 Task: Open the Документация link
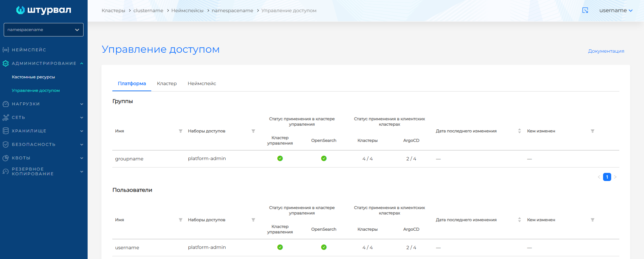(606, 51)
